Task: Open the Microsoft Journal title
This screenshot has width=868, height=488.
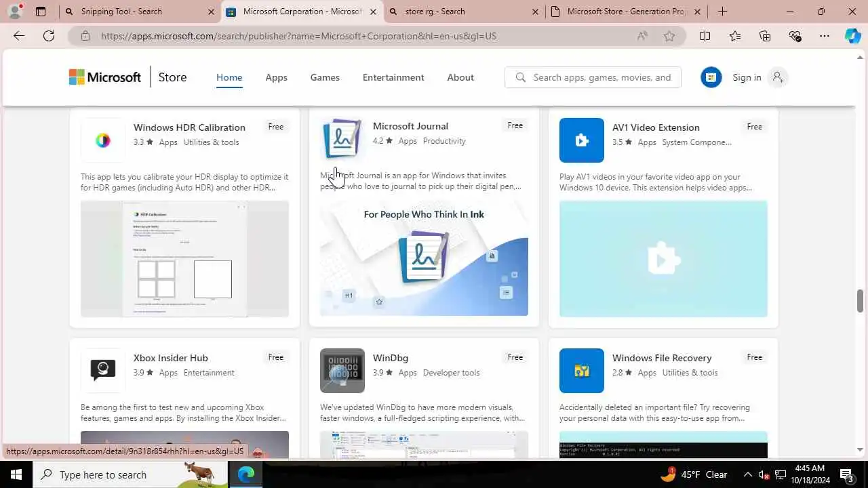Action: point(410,126)
